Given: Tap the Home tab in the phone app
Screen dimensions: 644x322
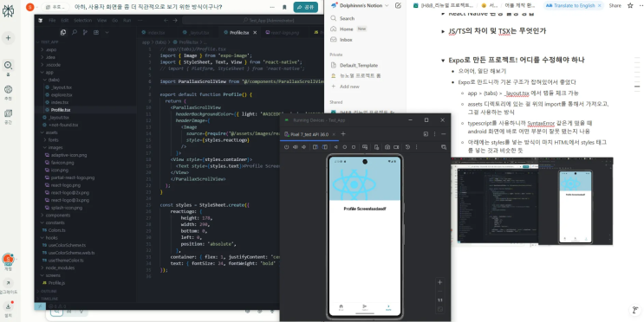Looking at the screenshot, I should point(341,307).
